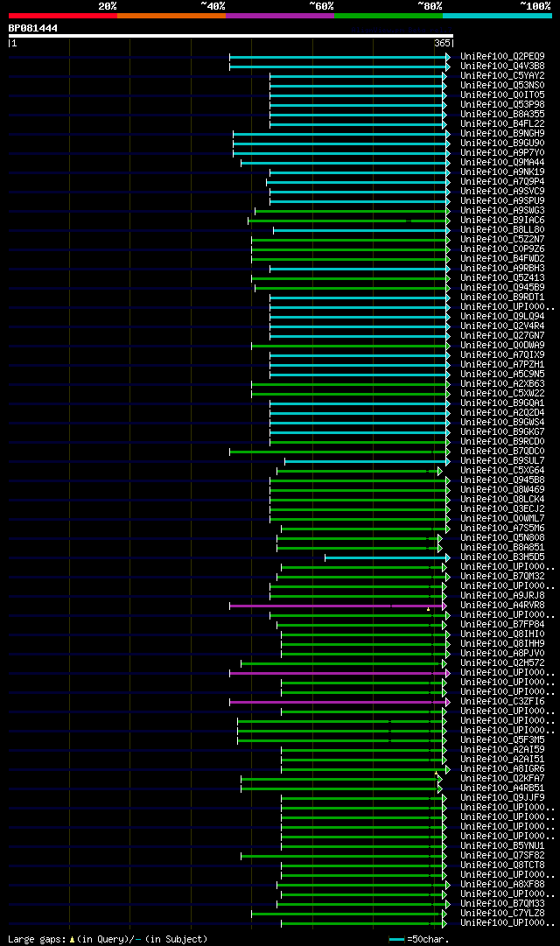Select the UniRef100_Q27GN7 label
Image resolution: width=560 pixels, height=946 pixels.
coord(502,336)
